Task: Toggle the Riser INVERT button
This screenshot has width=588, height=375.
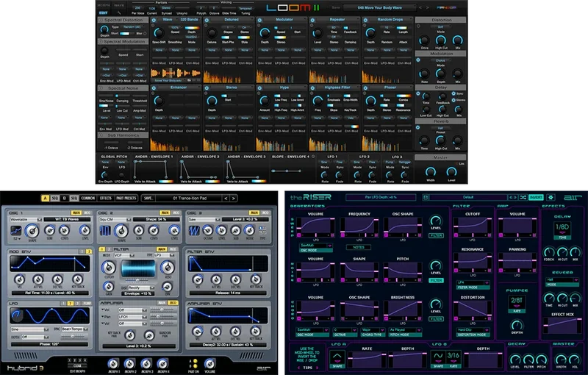Action: click(x=537, y=197)
